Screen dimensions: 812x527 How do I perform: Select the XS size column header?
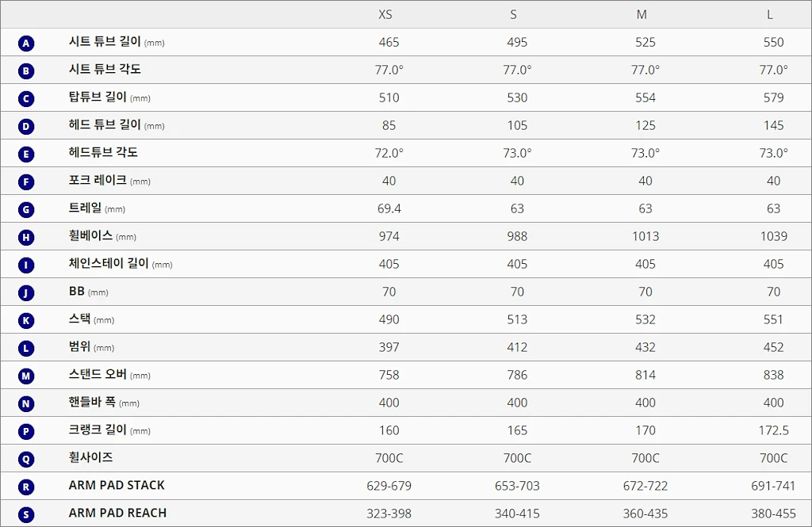coord(385,14)
